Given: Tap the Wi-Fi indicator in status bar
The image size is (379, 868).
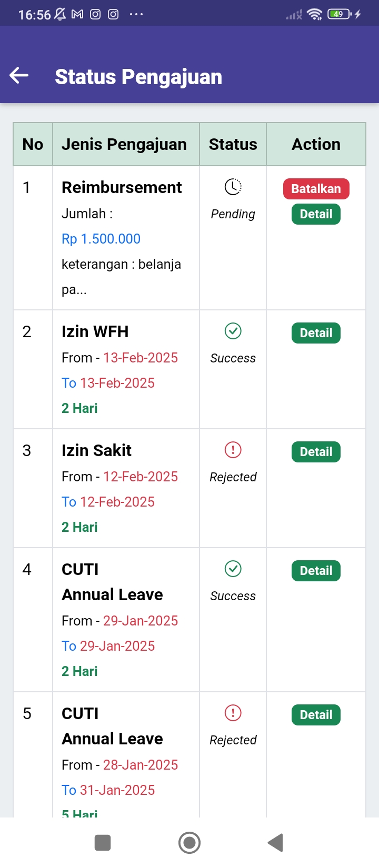Looking at the screenshot, I should (315, 14).
